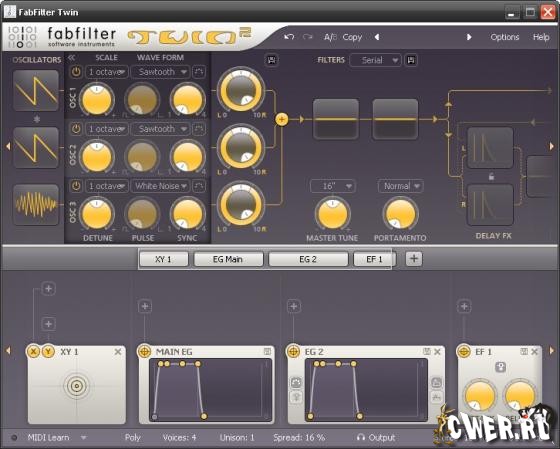Click the oscillator mix plus node

click(x=282, y=119)
